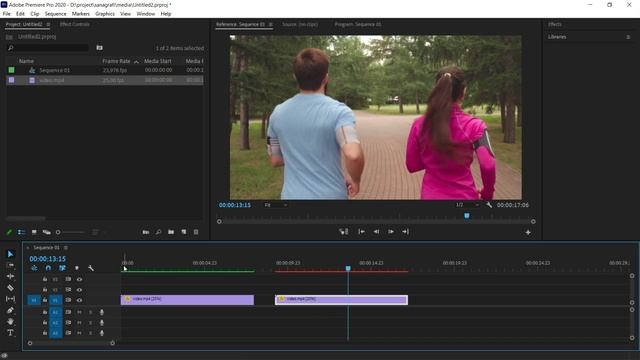Click the Clear trash icon in Project panel
Screen dimensions: 640x360
[x=196, y=232]
